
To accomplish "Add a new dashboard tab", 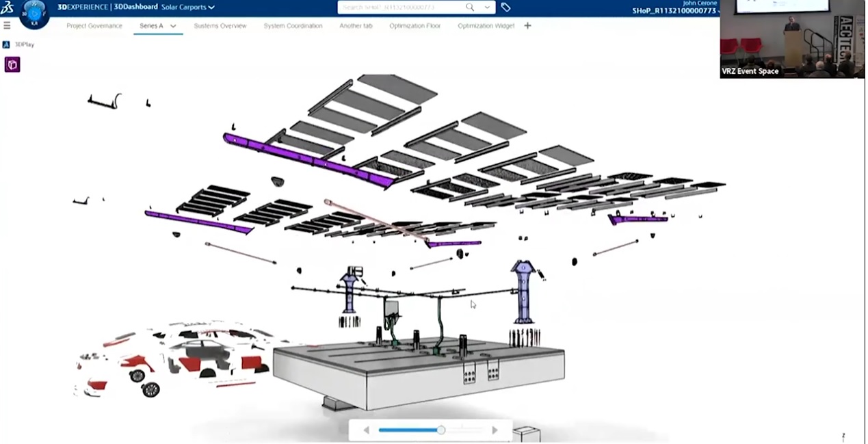I will point(527,26).
